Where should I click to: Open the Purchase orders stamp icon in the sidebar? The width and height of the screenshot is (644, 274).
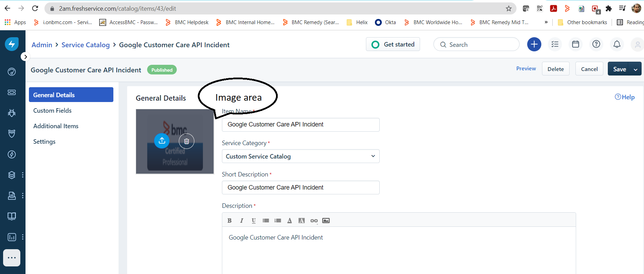(x=12, y=196)
